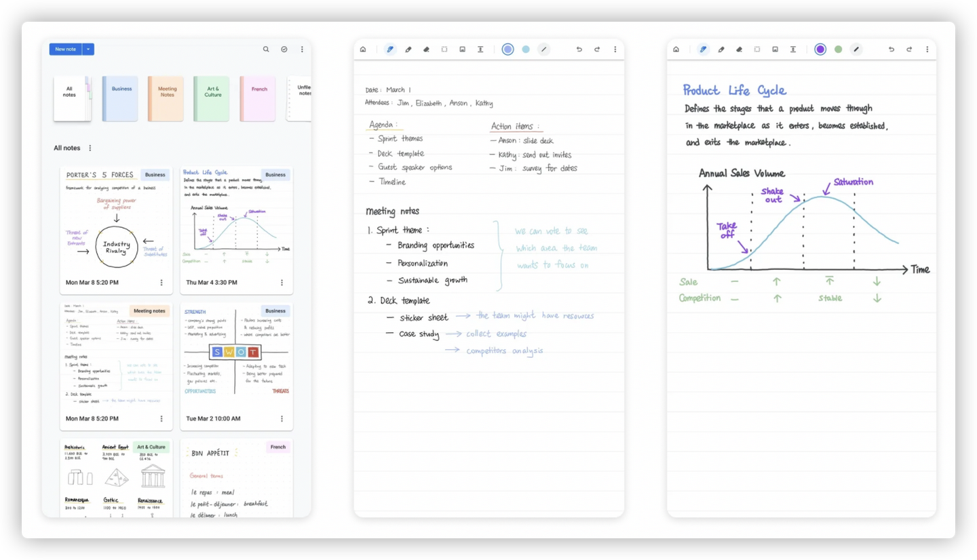Open the New note dropdown arrow
The width and height of the screenshot is (977, 560).
pyautogui.click(x=88, y=49)
